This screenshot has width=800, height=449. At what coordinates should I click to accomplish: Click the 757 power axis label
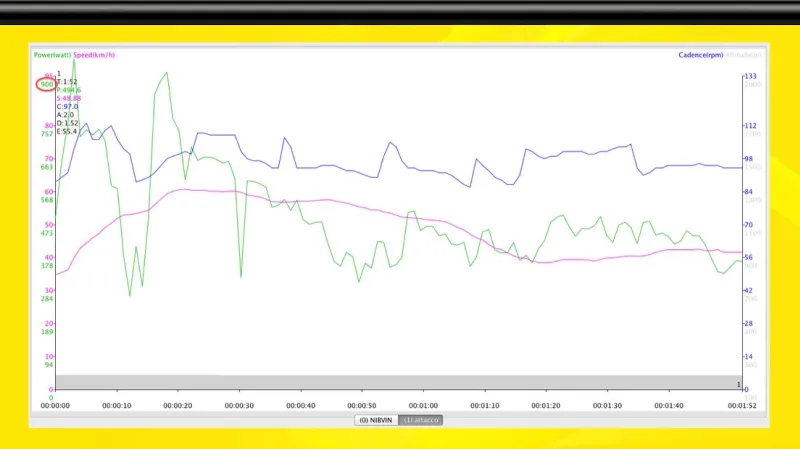pyautogui.click(x=47, y=133)
